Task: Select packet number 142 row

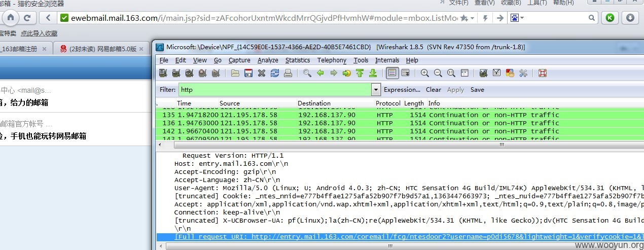Action: (401, 131)
